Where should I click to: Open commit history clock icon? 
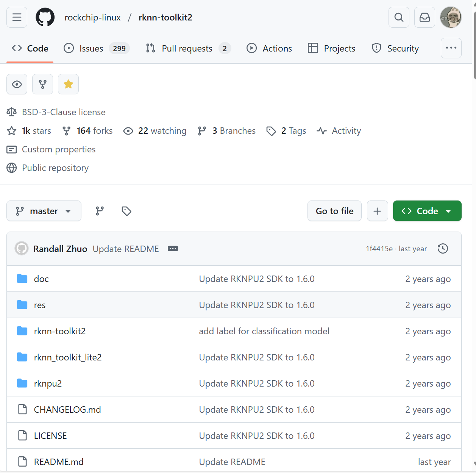point(443,249)
